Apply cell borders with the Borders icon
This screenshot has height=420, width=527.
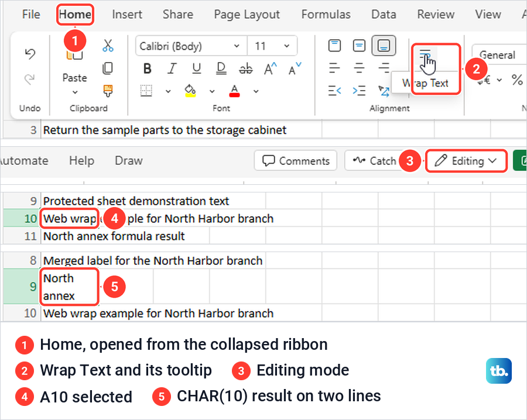tap(146, 91)
